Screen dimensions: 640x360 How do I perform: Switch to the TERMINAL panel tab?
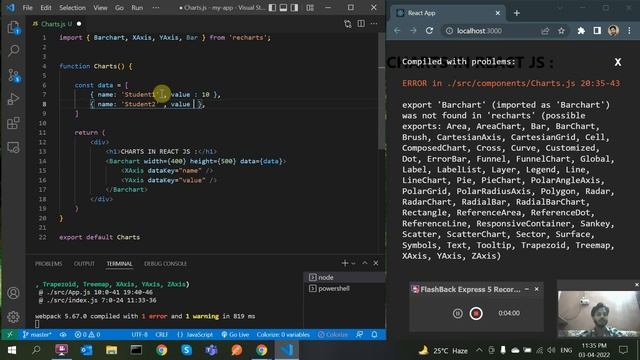click(x=120, y=264)
